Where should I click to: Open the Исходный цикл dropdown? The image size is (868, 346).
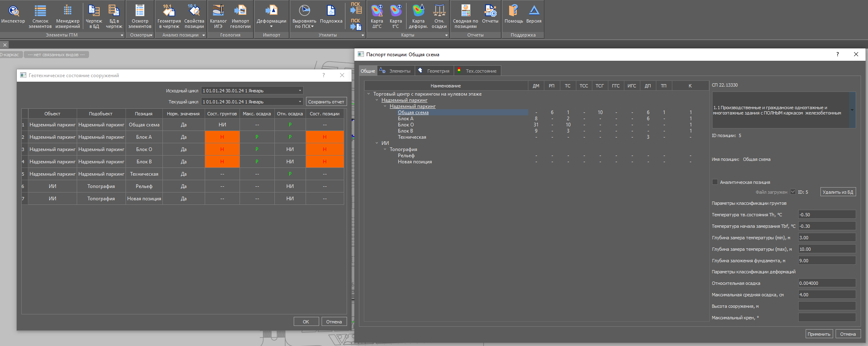coord(252,91)
